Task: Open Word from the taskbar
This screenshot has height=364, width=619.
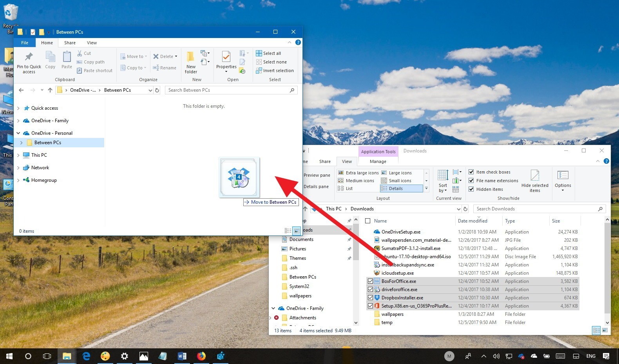Action: pyautogui.click(x=182, y=356)
